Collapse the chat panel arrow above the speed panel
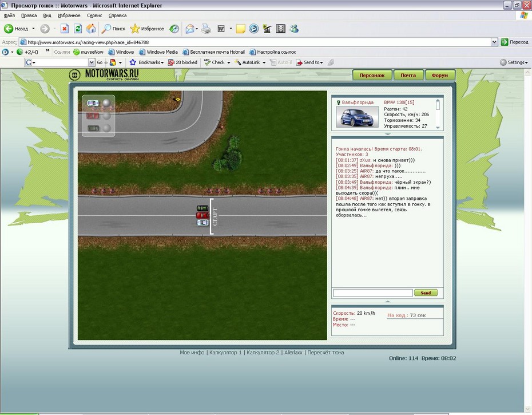The height and width of the screenshot is (415, 532). tap(387, 301)
